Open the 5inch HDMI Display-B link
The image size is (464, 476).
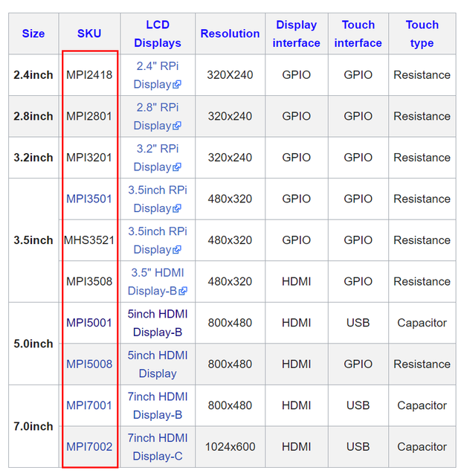tap(158, 323)
